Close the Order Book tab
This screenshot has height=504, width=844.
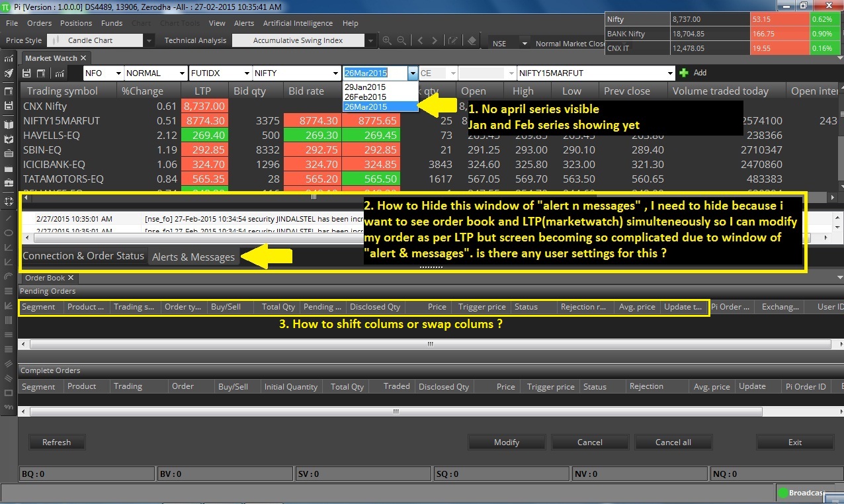click(71, 278)
